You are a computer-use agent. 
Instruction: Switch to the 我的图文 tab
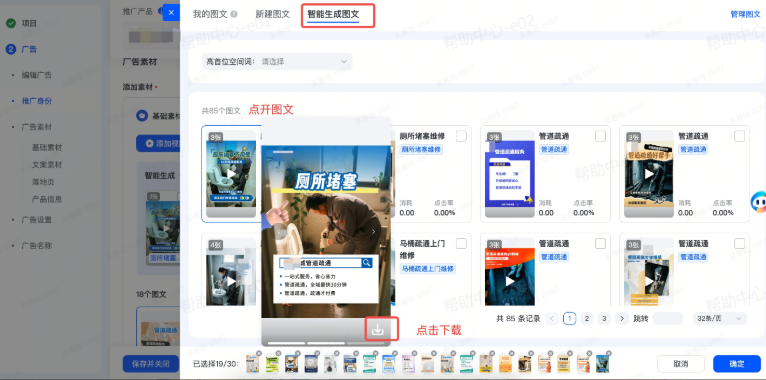(210, 14)
